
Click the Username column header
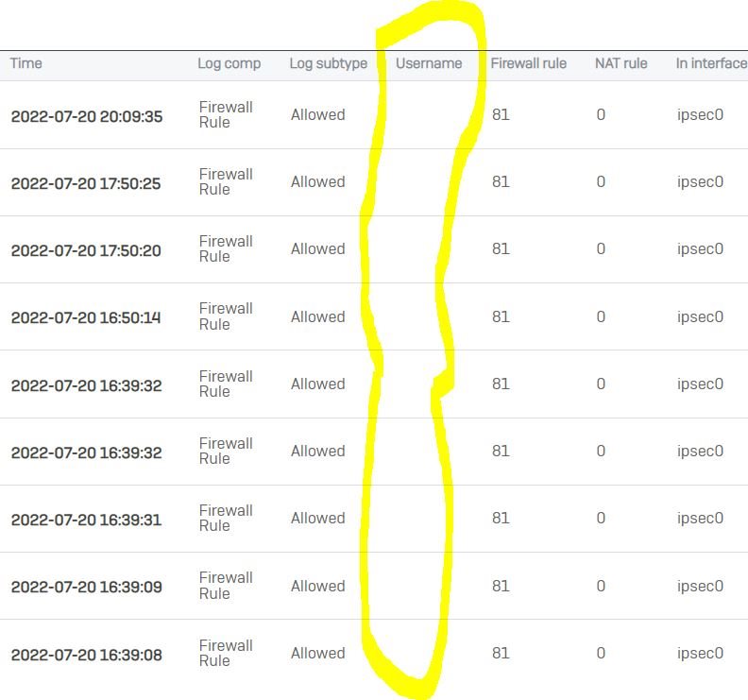point(429,63)
